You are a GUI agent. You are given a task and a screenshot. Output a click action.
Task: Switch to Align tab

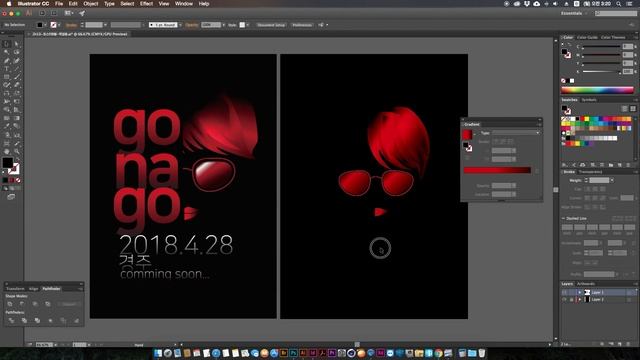click(x=33, y=289)
